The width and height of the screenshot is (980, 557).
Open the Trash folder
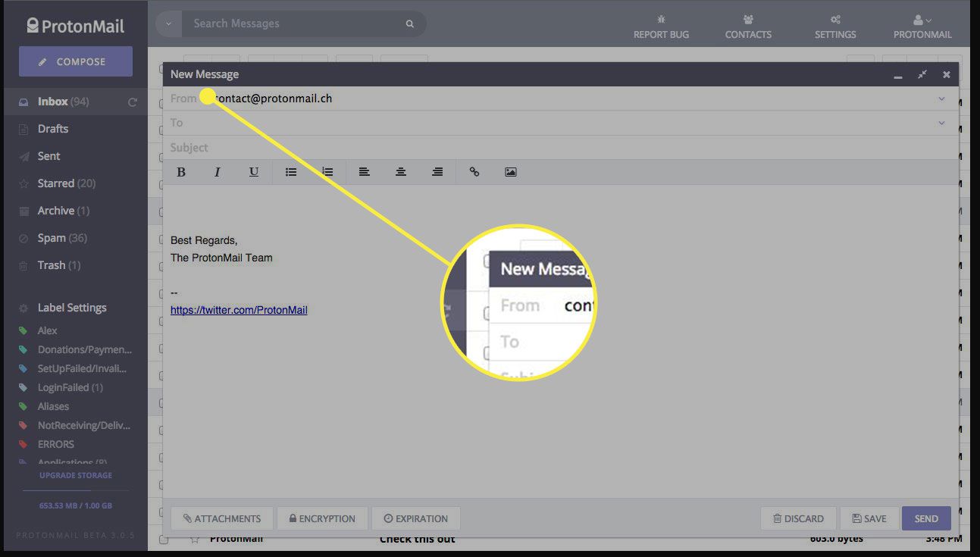[x=59, y=265]
